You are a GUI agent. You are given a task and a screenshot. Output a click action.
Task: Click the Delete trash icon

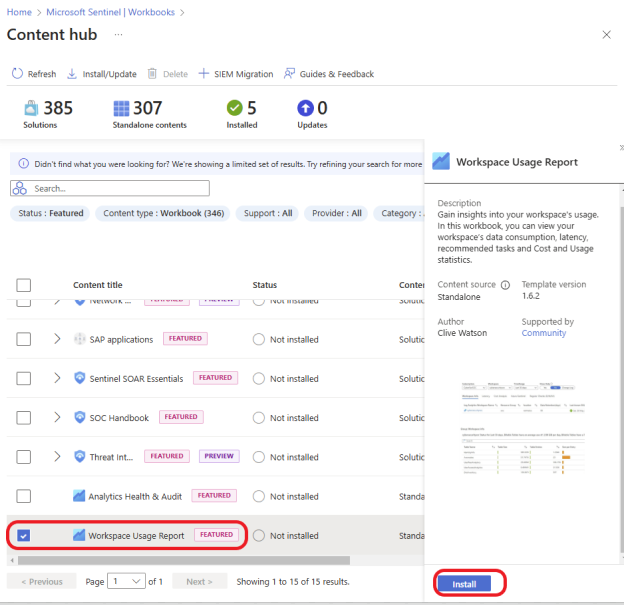click(152, 74)
